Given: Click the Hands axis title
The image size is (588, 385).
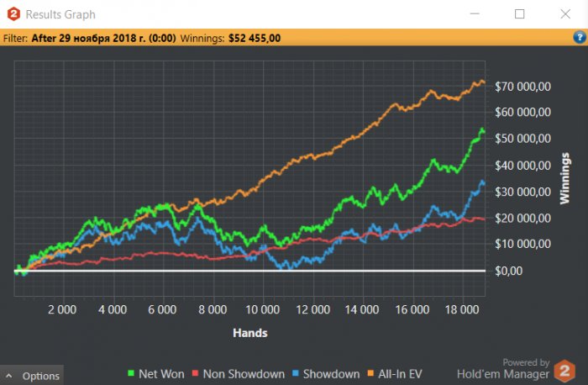Looking at the screenshot, I should tap(250, 333).
